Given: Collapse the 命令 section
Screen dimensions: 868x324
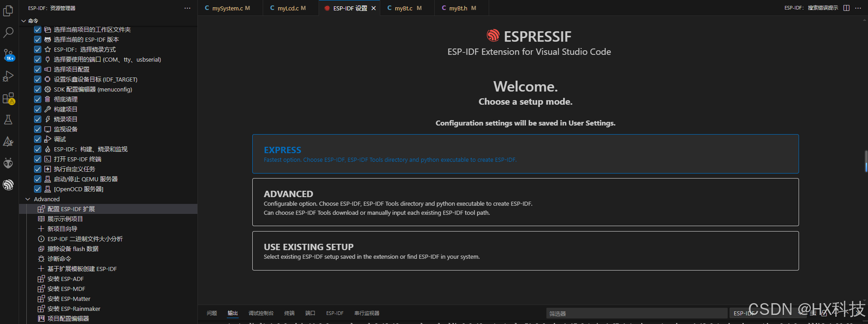Looking at the screenshot, I should click(24, 21).
